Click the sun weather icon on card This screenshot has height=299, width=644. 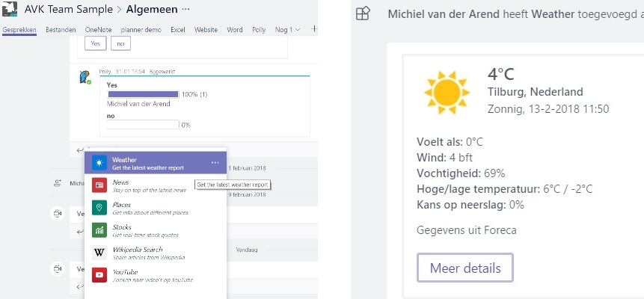pyautogui.click(x=447, y=93)
